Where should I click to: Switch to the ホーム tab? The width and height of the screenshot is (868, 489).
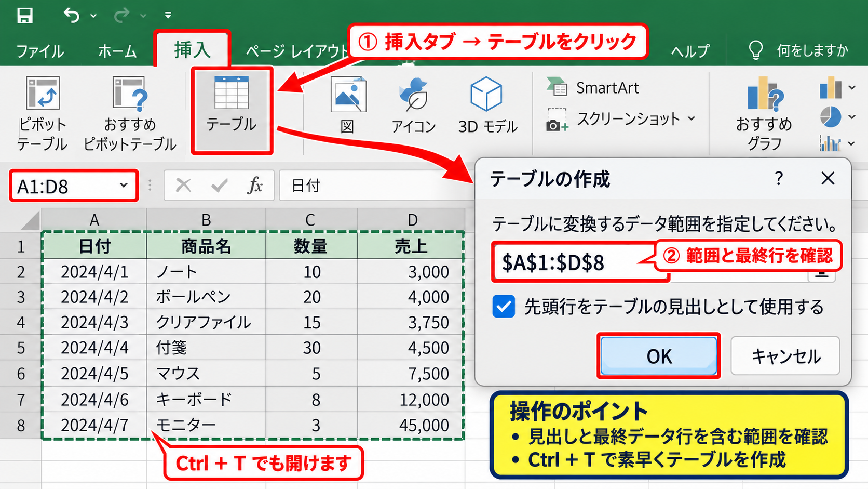[117, 51]
